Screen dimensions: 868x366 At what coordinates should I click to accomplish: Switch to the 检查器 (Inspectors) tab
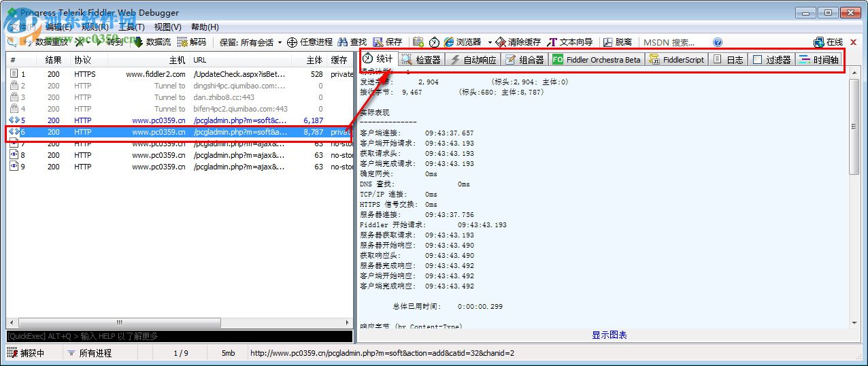pos(421,59)
